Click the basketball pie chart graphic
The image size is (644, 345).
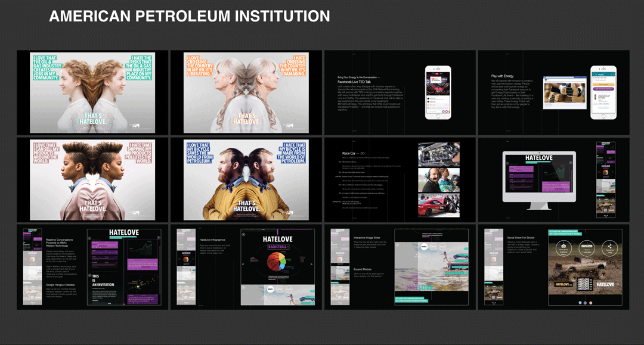277,262
